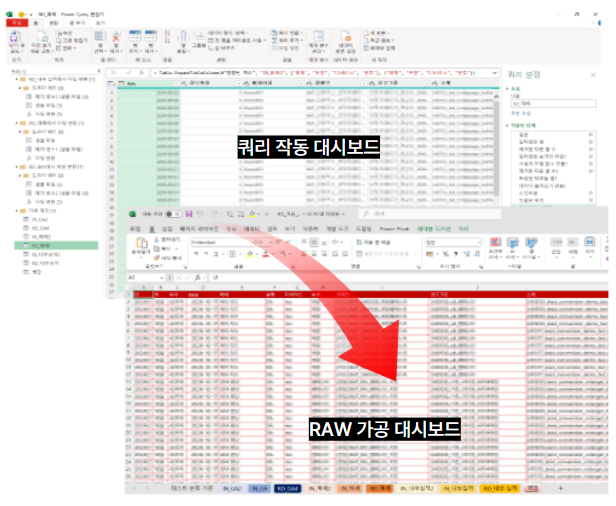
Task: Open the Table Design tab in Excel
Action: click(x=434, y=229)
